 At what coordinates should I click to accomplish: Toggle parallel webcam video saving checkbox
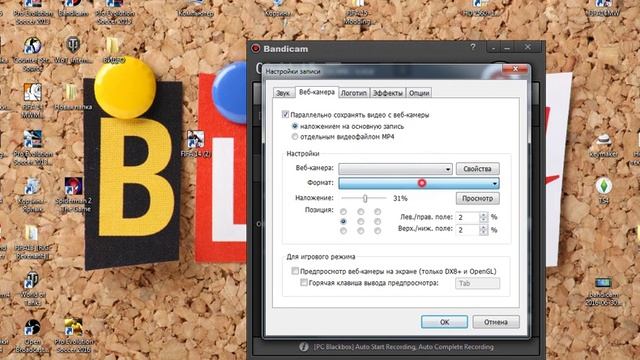pyautogui.click(x=285, y=115)
